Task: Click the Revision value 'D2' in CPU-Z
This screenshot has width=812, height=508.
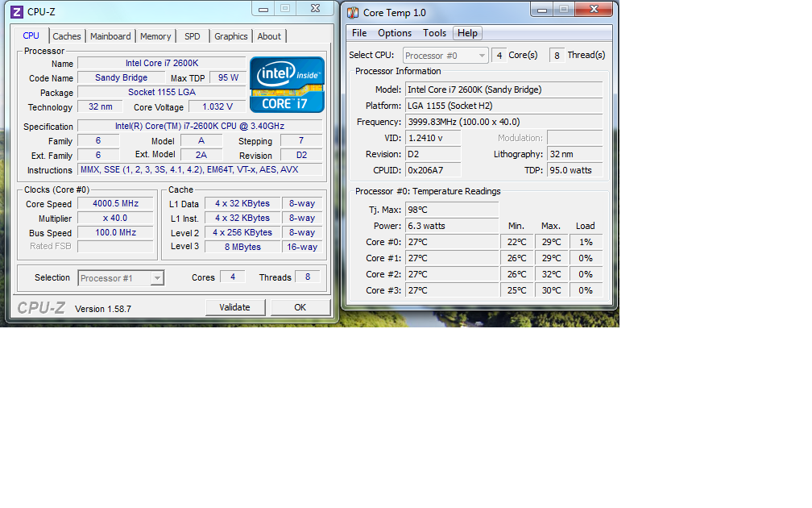Action: tap(301, 155)
